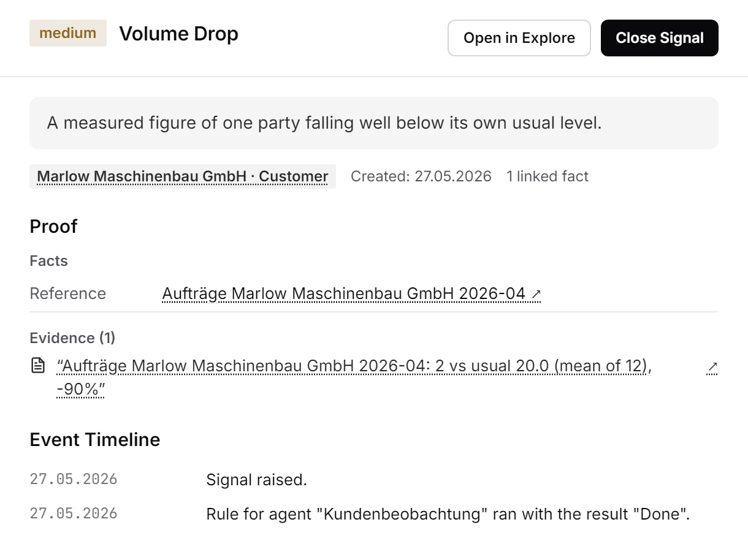Click the external arrow icon after the reference link

coord(536,294)
